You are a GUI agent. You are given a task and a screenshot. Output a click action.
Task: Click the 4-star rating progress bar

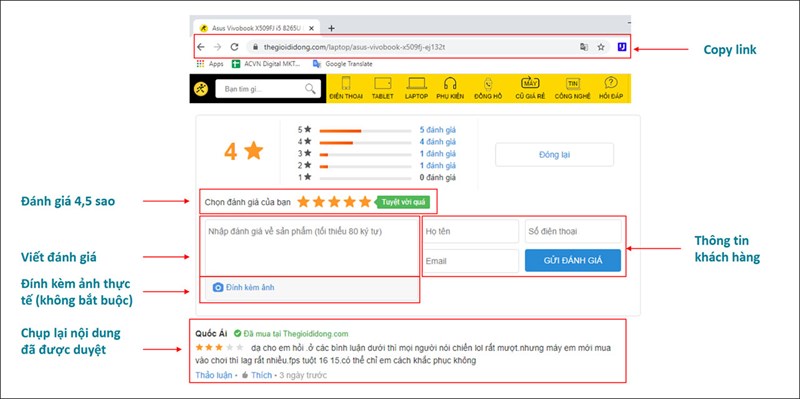[x=365, y=142]
